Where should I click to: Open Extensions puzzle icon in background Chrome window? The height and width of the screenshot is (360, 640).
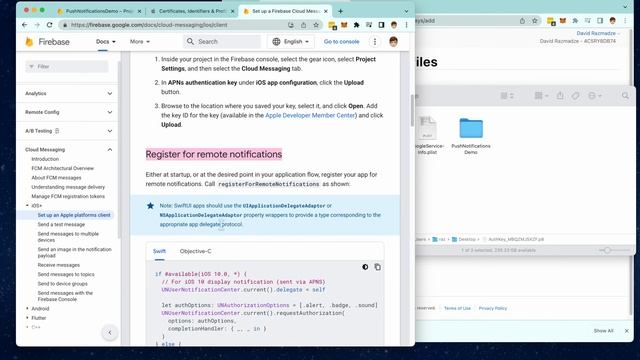(575, 20)
